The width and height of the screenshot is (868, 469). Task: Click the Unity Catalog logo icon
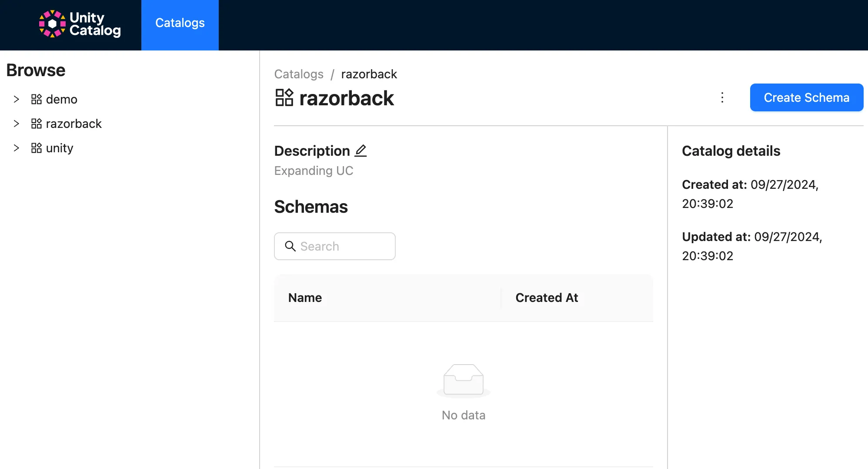tap(52, 24)
